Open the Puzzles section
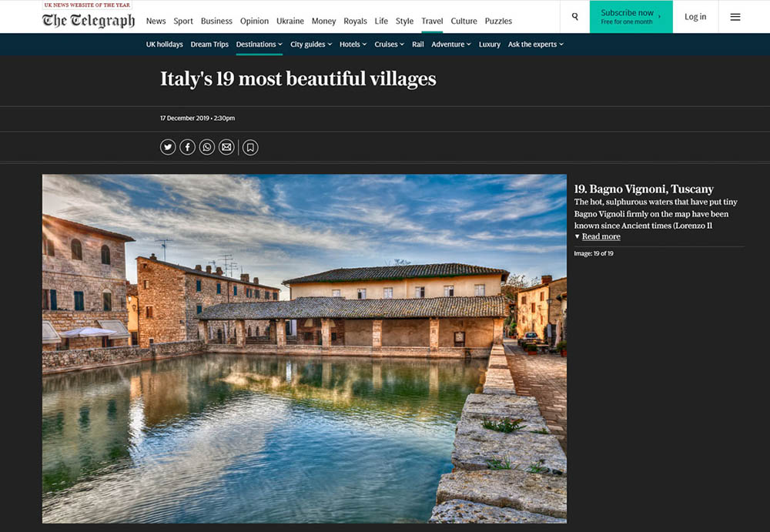The height and width of the screenshot is (532, 770). [x=498, y=21]
